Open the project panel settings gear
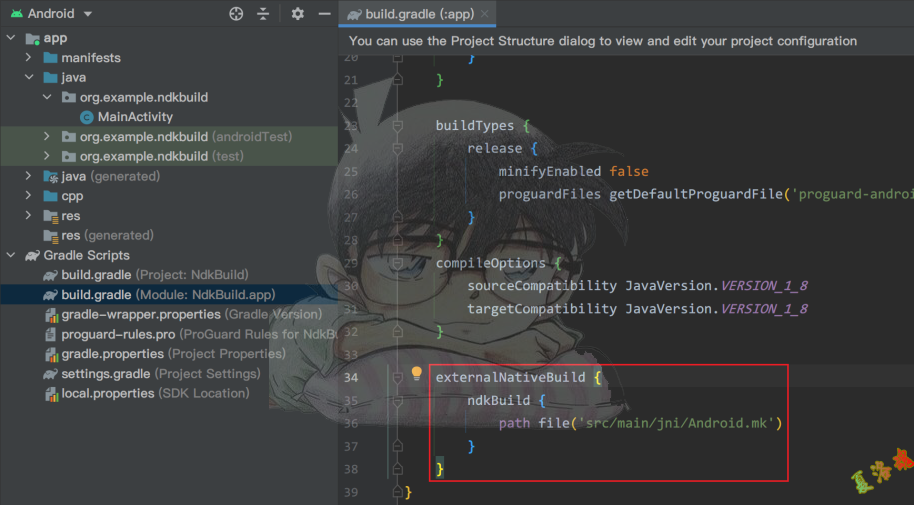Image resolution: width=914 pixels, height=505 pixels. tap(297, 13)
